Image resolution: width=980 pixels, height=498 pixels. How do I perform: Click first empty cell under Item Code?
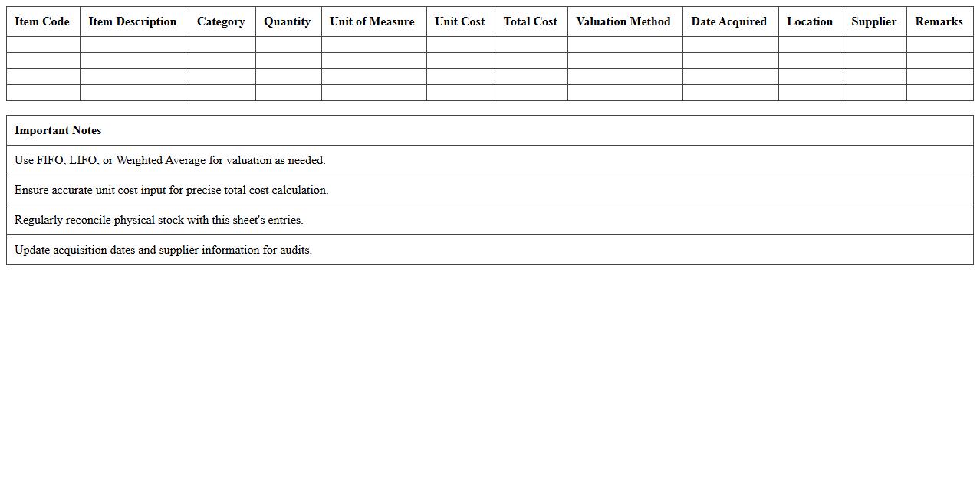coord(43,44)
